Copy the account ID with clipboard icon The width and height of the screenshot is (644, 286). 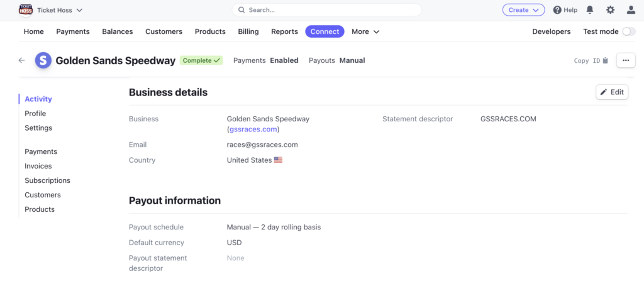coord(605,61)
